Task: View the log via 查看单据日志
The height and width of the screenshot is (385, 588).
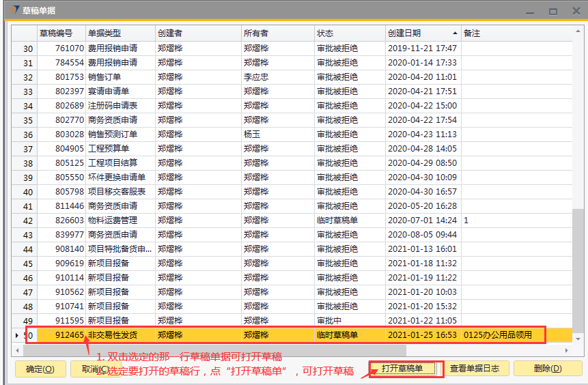Action: pos(475,369)
